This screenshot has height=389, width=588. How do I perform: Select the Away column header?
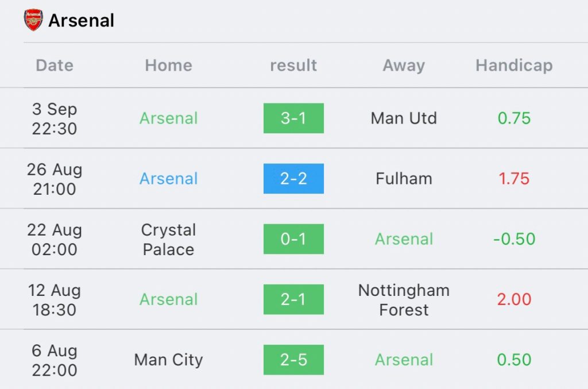click(404, 66)
